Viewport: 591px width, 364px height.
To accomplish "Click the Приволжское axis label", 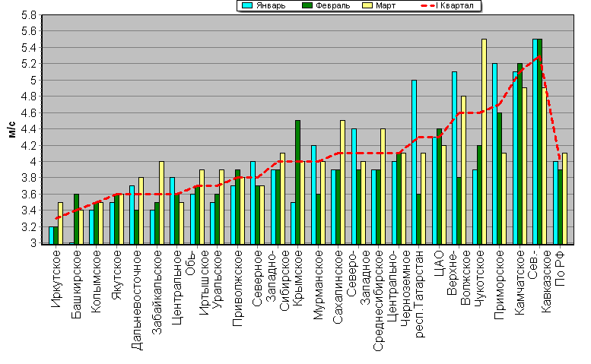I will 237,288.
